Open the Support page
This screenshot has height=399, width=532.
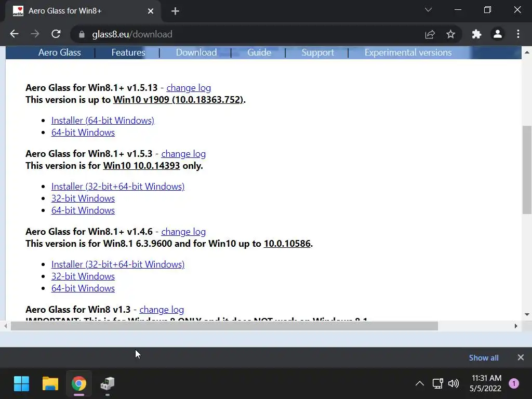coord(317,52)
